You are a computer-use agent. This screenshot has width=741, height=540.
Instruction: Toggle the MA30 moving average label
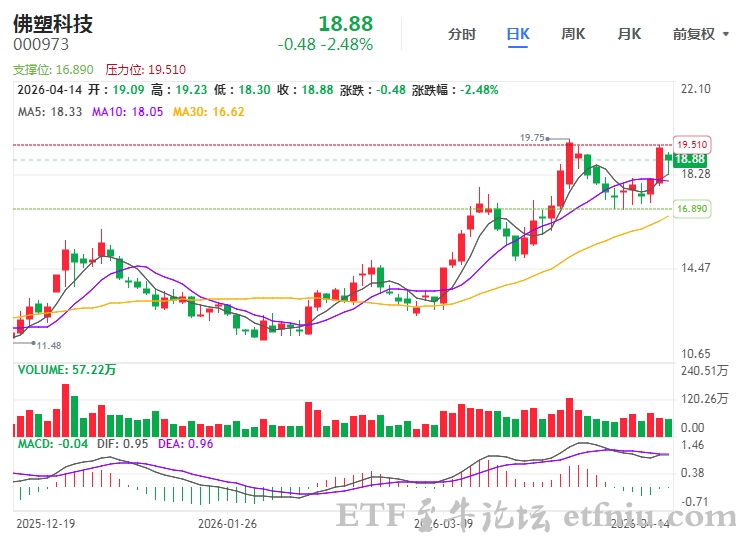pyautogui.click(x=209, y=112)
